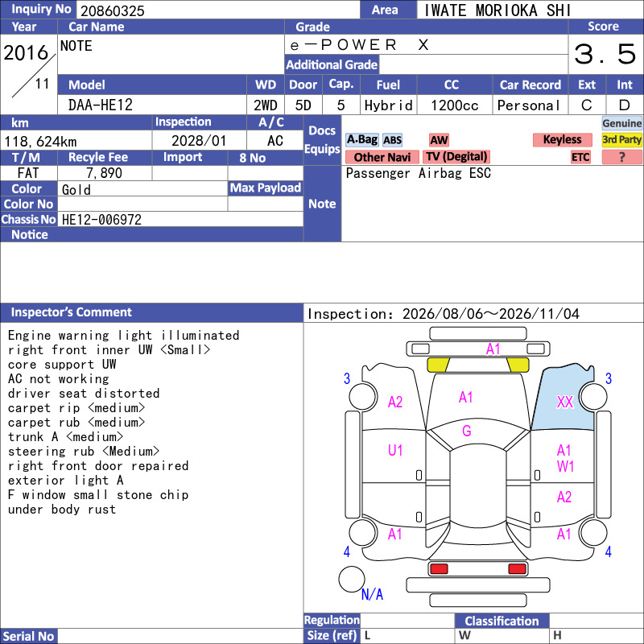Image resolution: width=644 pixels, height=644 pixels.
Task: Click the color value Gold
Action: point(76,190)
